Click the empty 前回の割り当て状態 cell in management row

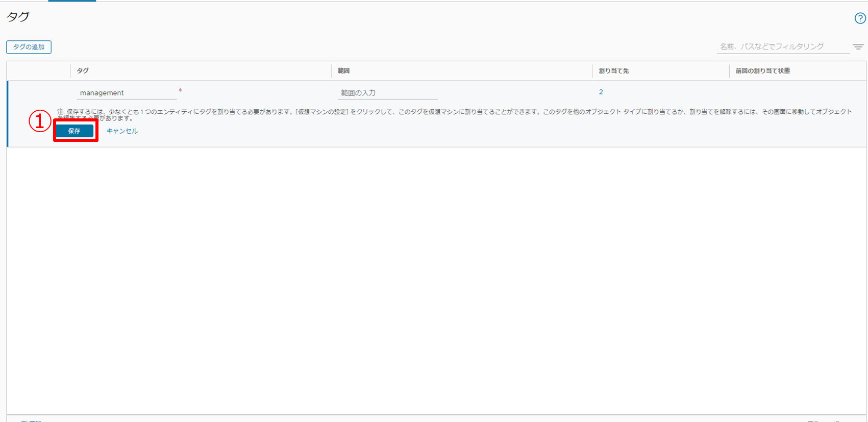pos(796,92)
